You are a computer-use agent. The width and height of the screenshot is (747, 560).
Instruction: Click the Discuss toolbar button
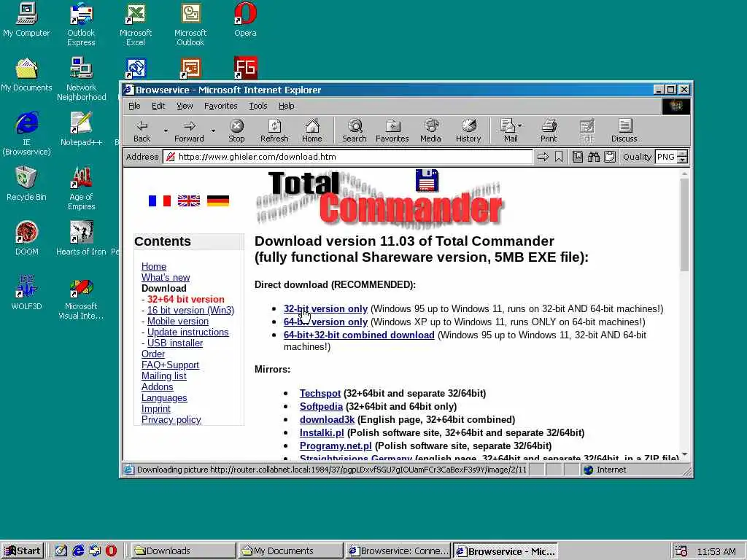(624, 131)
